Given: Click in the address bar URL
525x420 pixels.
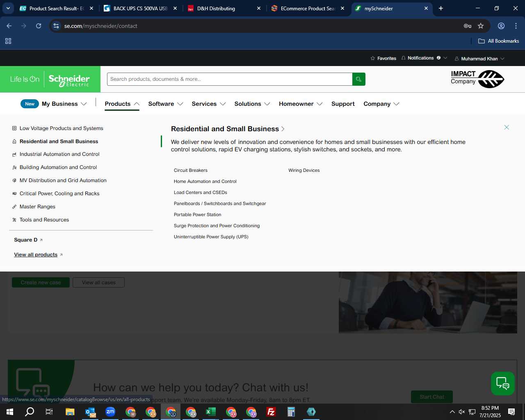Looking at the screenshot, I should (x=100, y=26).
